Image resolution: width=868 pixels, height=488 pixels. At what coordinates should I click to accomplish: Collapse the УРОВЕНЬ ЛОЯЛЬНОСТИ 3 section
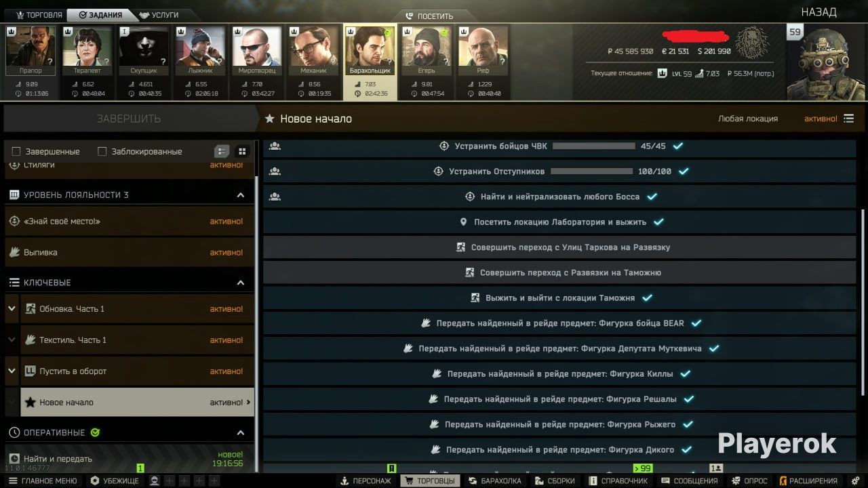pos(241,195)
